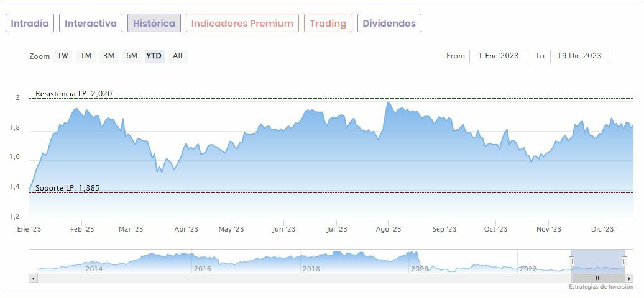This screenshot has height=298, width=644.
Task: Click the From date field
Action: tap(499, 56)
